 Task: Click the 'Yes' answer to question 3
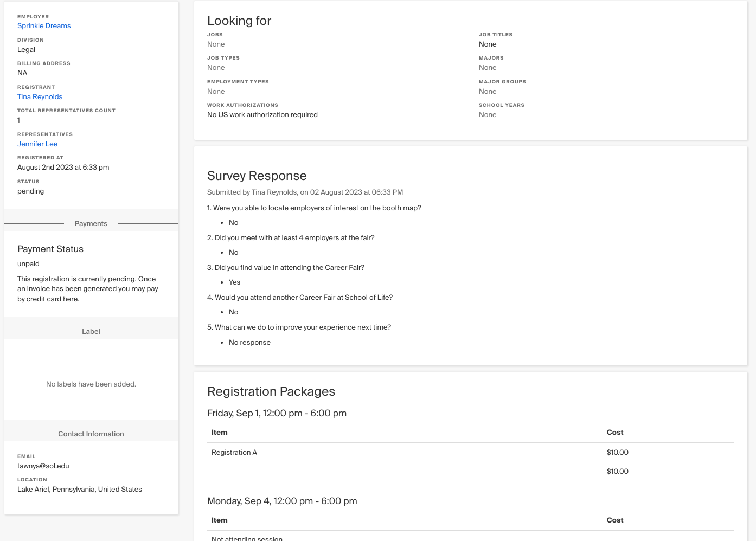point(234,282)
